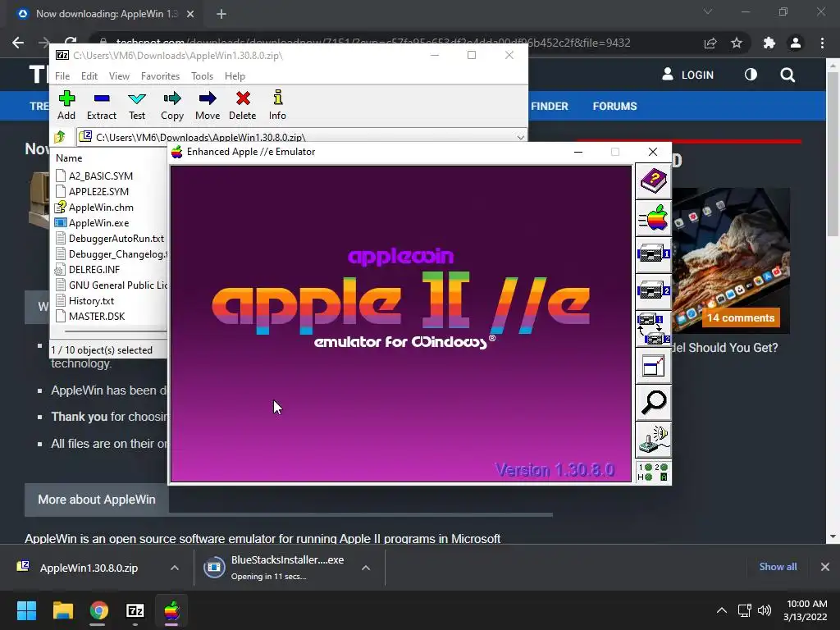The image size is (840, 630).
Task: Open Chrome three-dot menu
Action: coord(822,43)
